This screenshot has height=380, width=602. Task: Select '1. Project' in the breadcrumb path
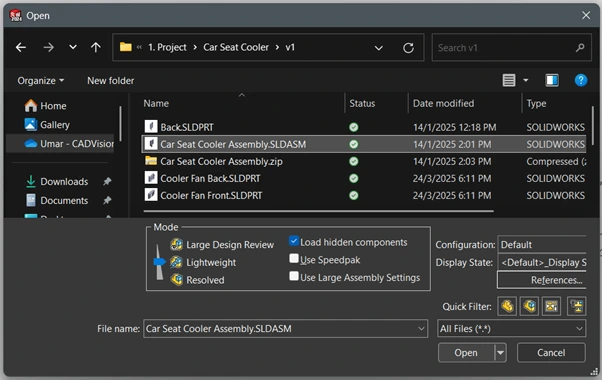[x=167, y=47]
